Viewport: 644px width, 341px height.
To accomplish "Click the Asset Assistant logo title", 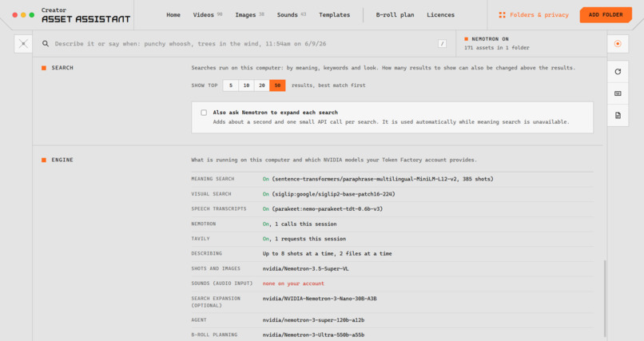I will click(85, 19).
